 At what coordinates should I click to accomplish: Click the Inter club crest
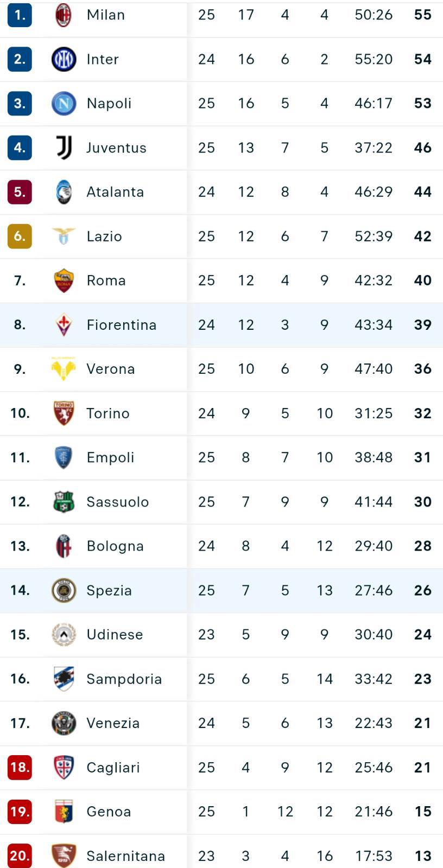coord(64,59)
